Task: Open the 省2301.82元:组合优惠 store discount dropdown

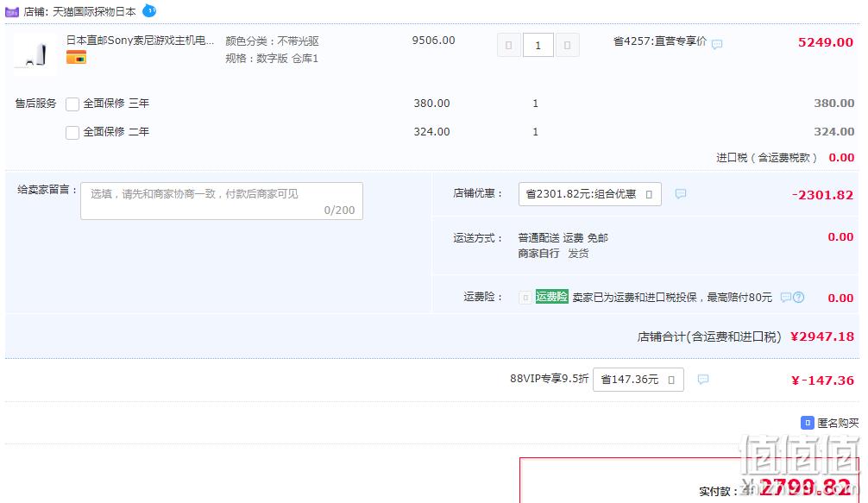Action: click(x=589, y=194)
